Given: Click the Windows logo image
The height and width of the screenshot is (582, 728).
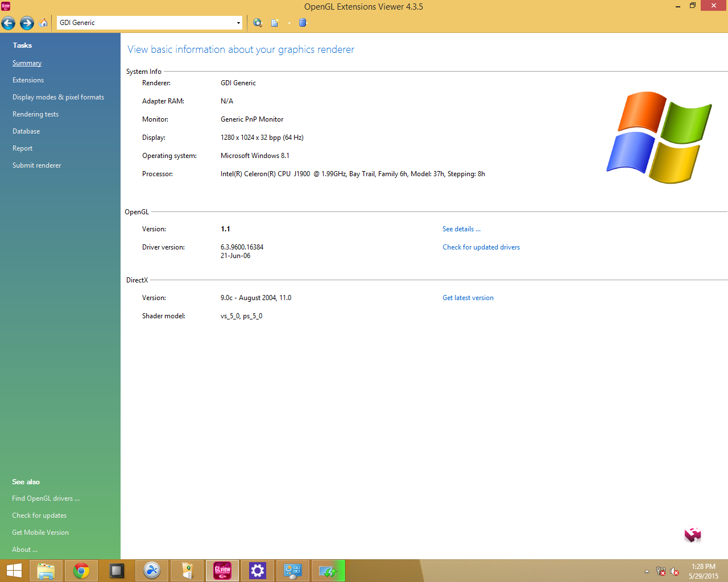Looking at the screenshot, I should point(659,138).
